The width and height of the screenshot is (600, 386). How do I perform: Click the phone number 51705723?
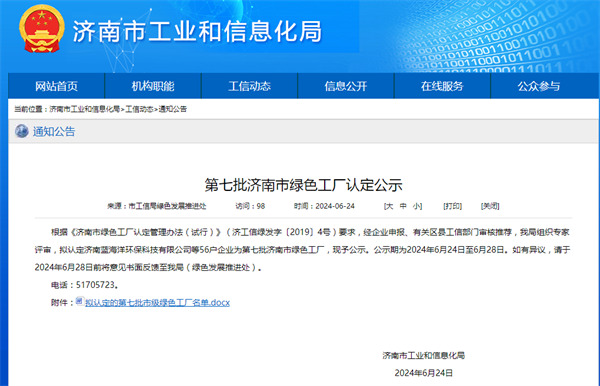point(96,285)
